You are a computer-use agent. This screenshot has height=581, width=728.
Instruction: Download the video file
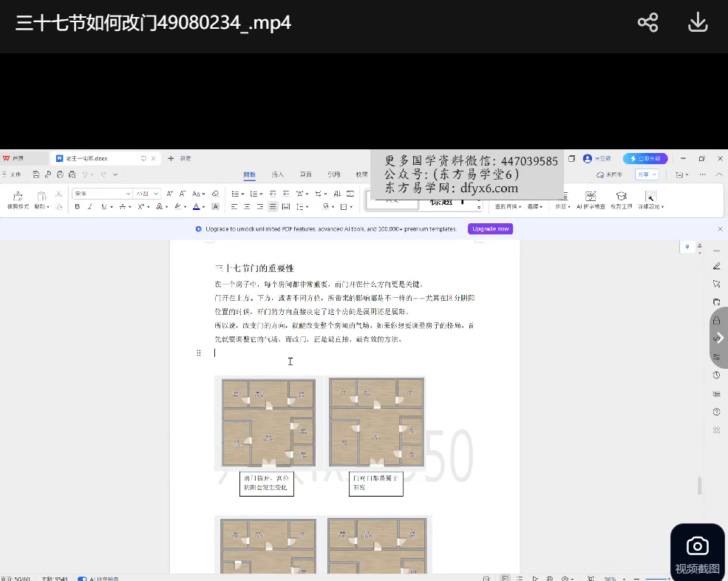click(x=698, y=22)
